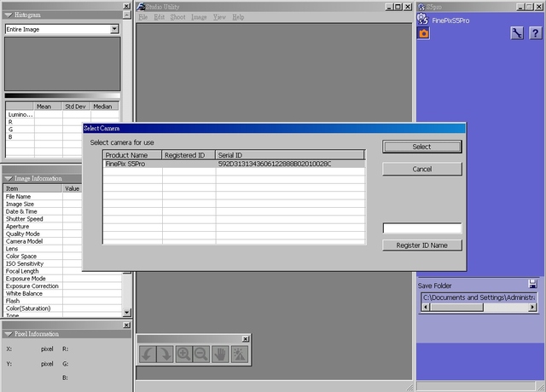Click the Median column header

[x=104, y=107]
